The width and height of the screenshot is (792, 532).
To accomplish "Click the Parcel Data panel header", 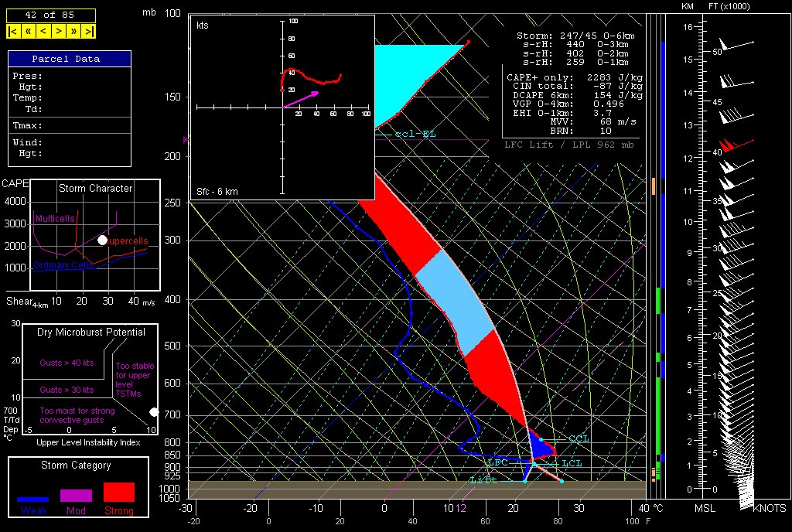I will (70, 59).
